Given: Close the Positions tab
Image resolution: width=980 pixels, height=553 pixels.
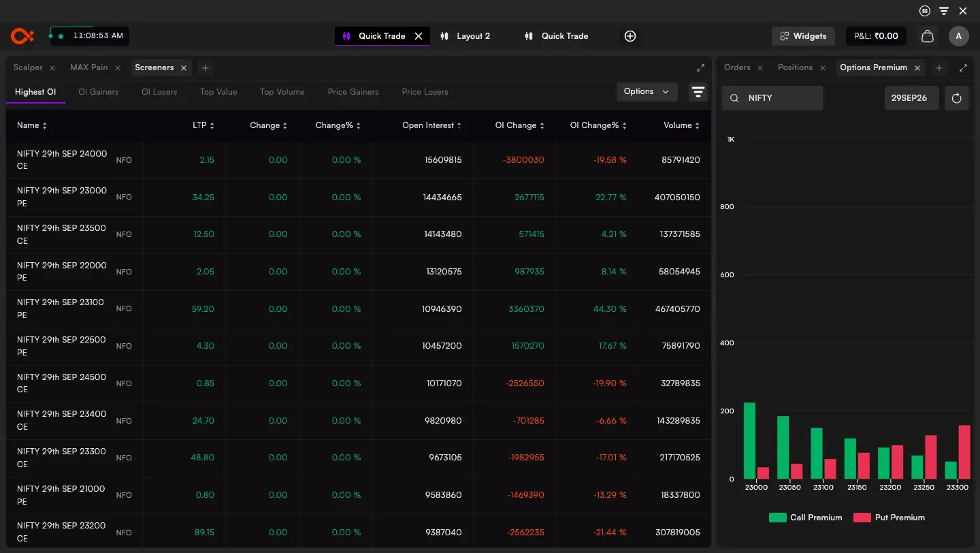Looking at the screenshot, I should point(823,68).
